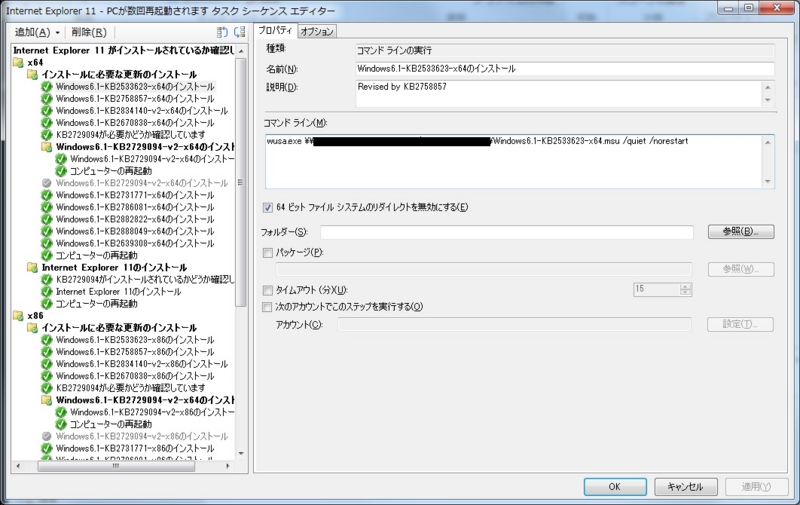Screen dimensions: 800x505
Task: Click the tree's horizontal scrollbar thumb
Action: 116,466
